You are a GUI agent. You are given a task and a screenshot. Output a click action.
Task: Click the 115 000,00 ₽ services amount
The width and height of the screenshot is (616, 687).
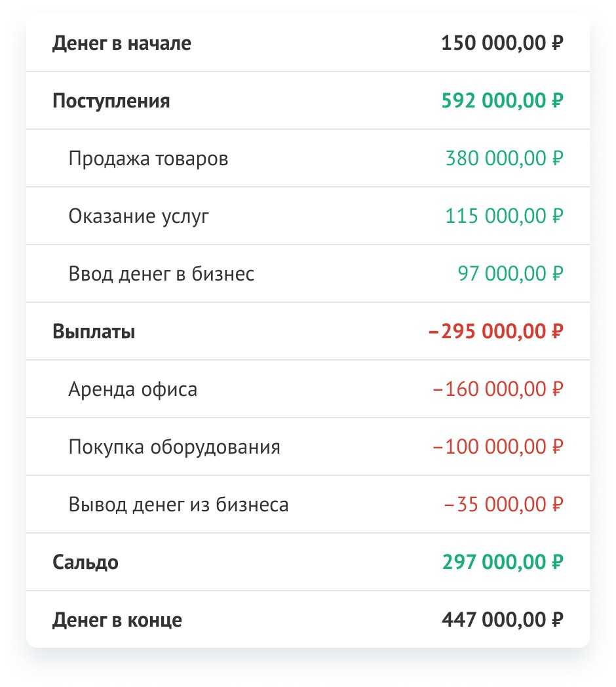(504, 217)
